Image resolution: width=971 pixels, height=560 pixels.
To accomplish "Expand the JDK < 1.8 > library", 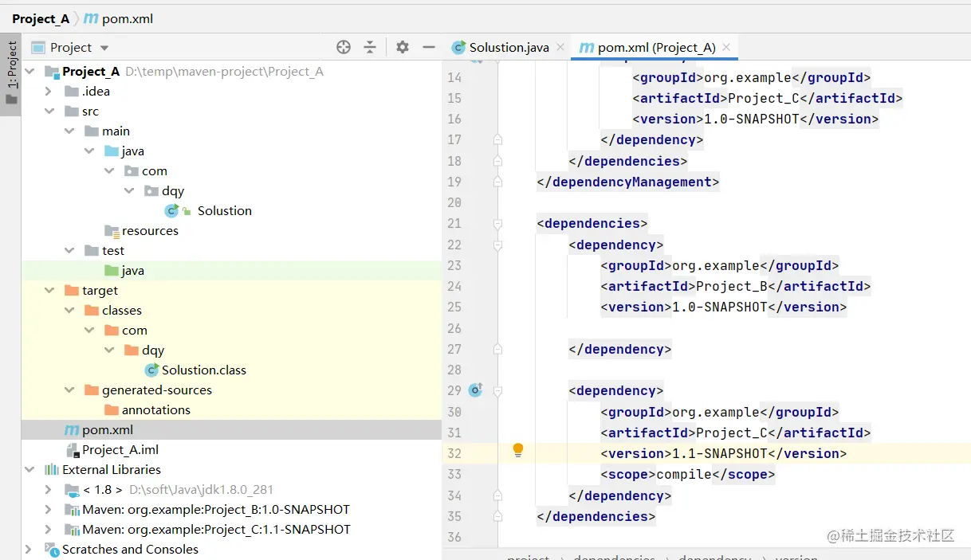I will pos(49,489).
